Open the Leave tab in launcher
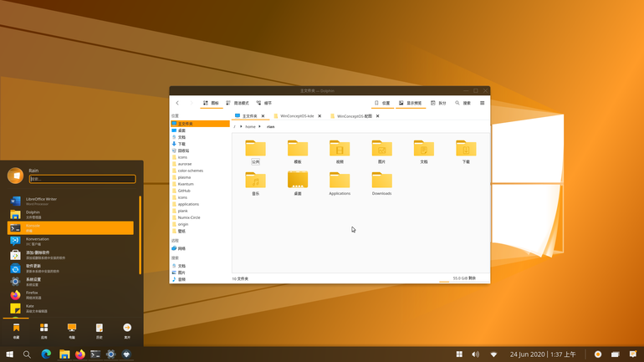Viewport: 644px width, 362px height. (127, 331)
